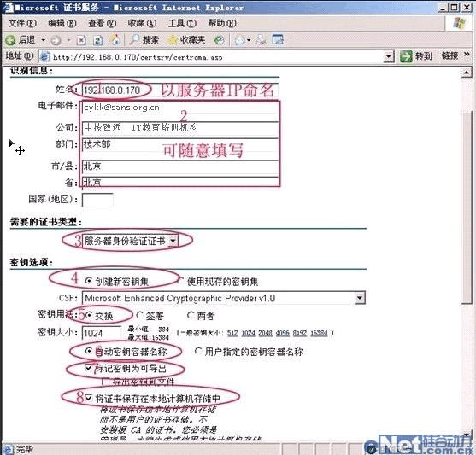Screen dimensions: 476x455
Task: Expand the CSP provider dropdown
Action: point(360,298)
